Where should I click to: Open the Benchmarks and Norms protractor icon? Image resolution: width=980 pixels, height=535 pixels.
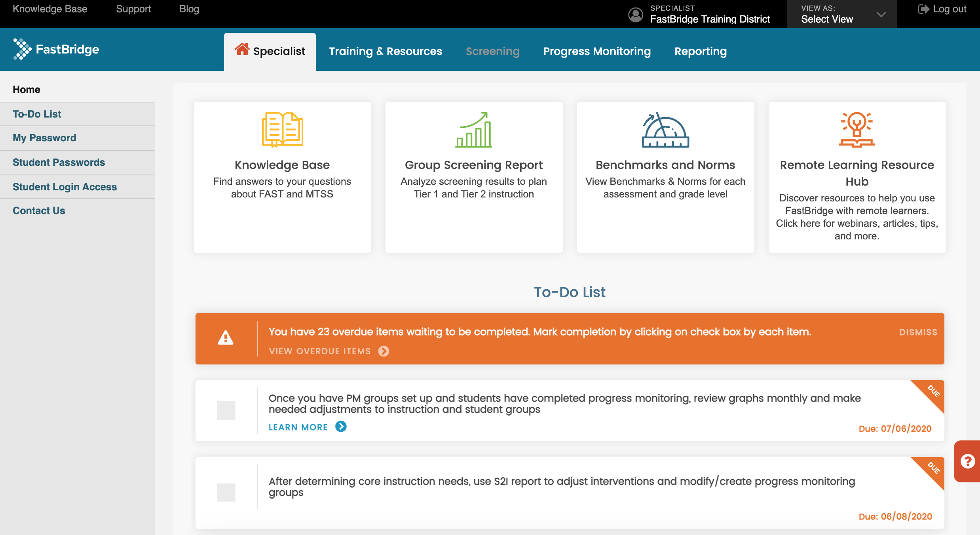[665, 129]
